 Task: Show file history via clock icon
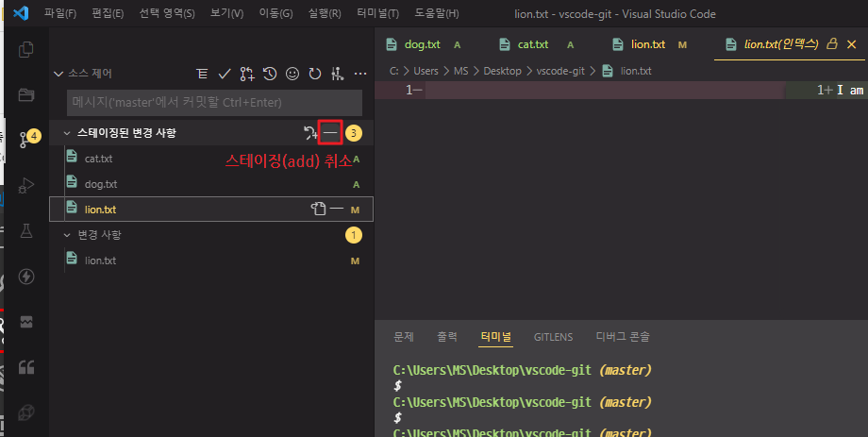coord(270,74)
